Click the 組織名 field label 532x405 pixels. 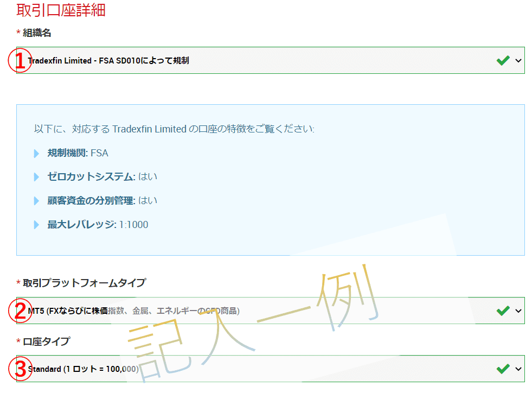pos(37,33)
